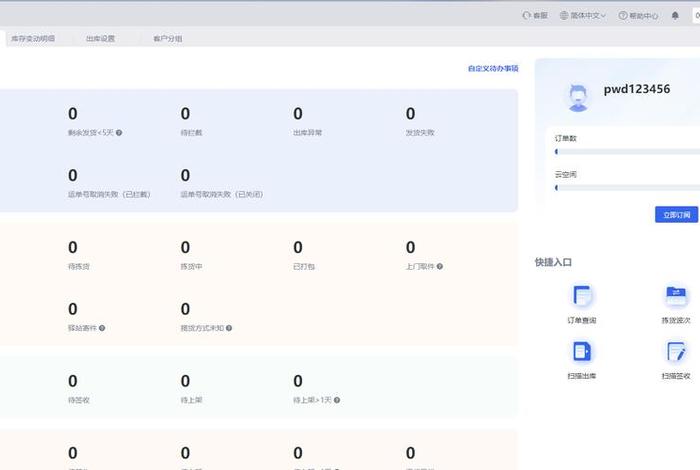
Task: Click the help icon beside 剩余发货<5天
Action: [x=119, y=133]
